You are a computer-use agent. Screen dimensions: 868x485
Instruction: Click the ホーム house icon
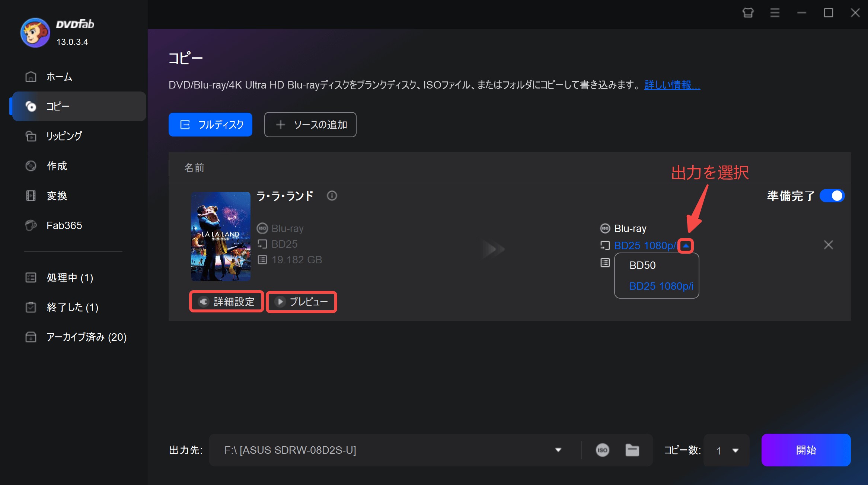[31, 77]
